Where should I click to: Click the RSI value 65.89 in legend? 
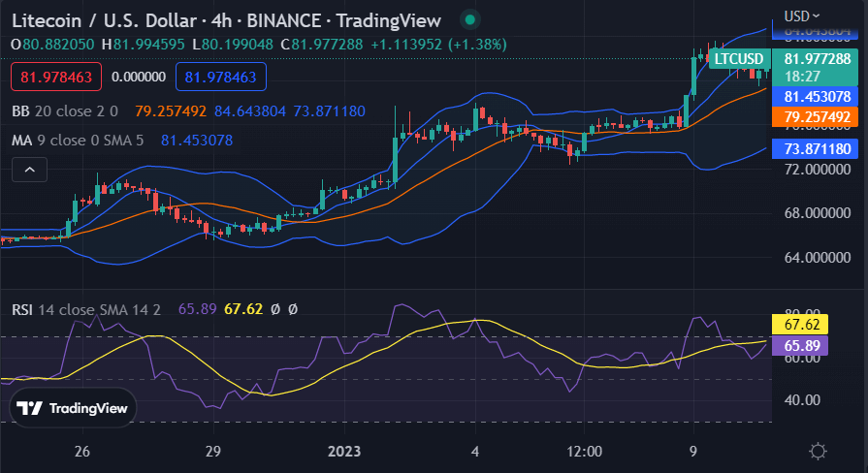198,309
